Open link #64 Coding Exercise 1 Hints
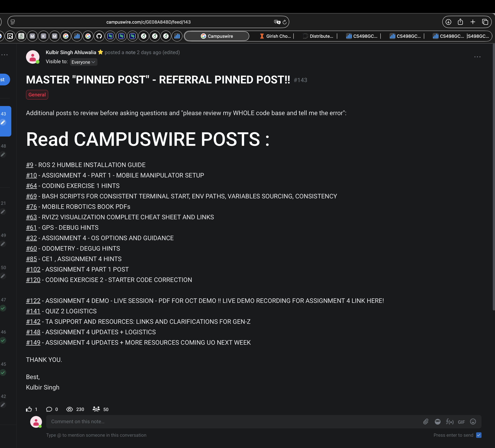Screen dimensions: 495x448 click(31, 186)
